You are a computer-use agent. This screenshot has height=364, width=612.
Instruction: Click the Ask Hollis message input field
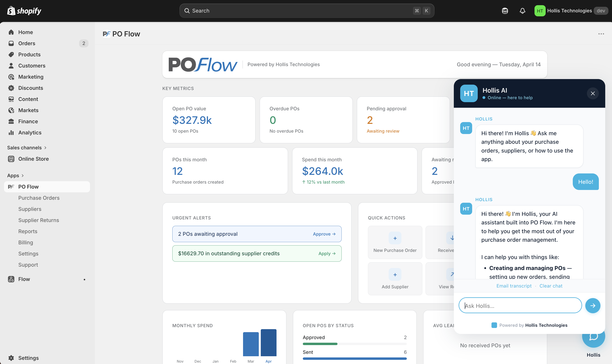point(520,305)
